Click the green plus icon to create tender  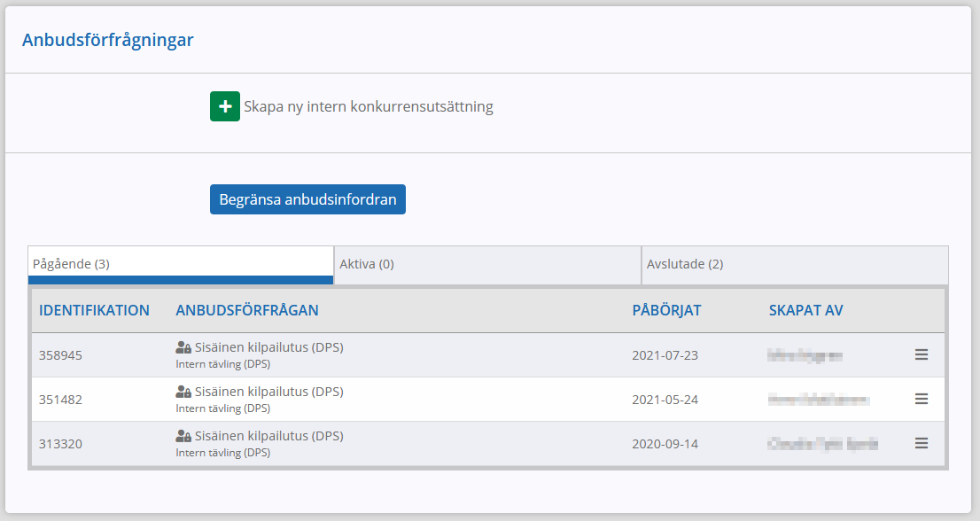tap(225, 106)
